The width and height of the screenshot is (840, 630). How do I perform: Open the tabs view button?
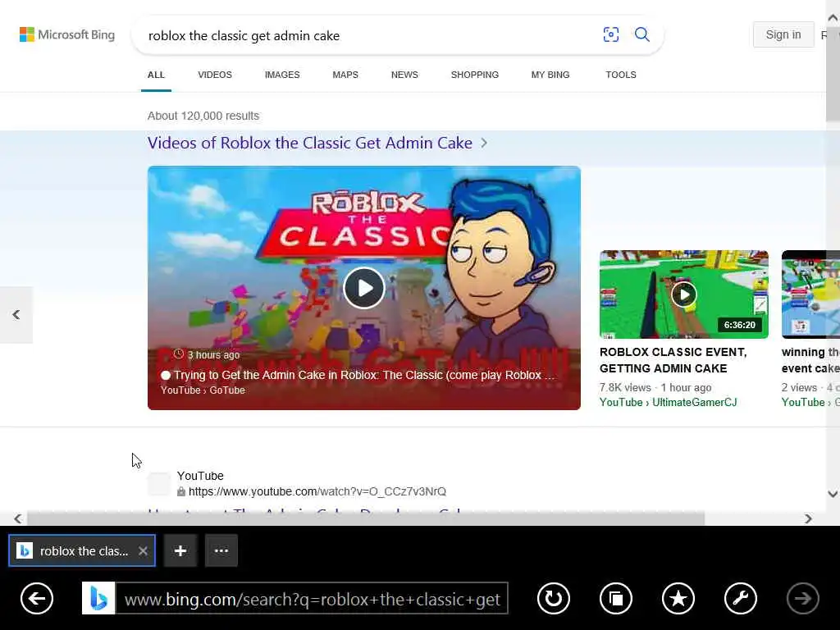tap(615, 598)
